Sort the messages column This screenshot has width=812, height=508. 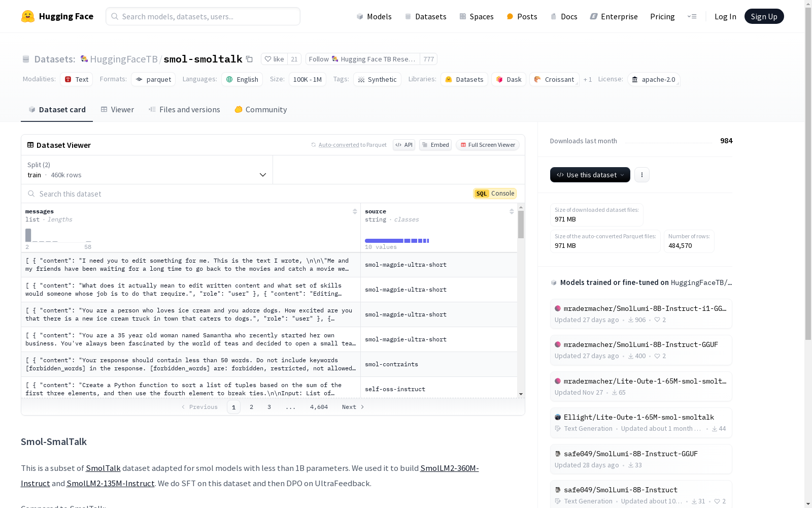click(355, 211)
